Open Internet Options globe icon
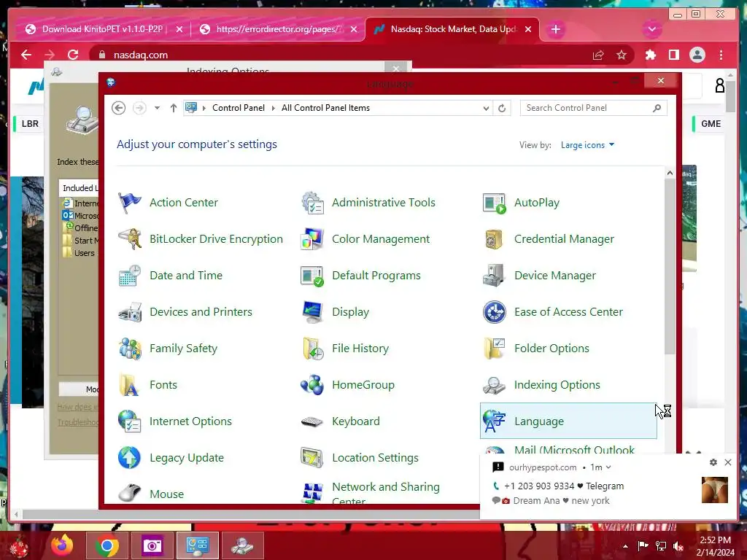This screenshot has width=747, height=560. coord(130,421)
